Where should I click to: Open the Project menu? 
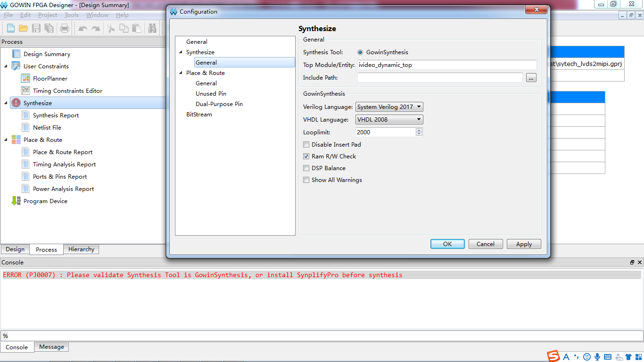click(x=48, y=15)
